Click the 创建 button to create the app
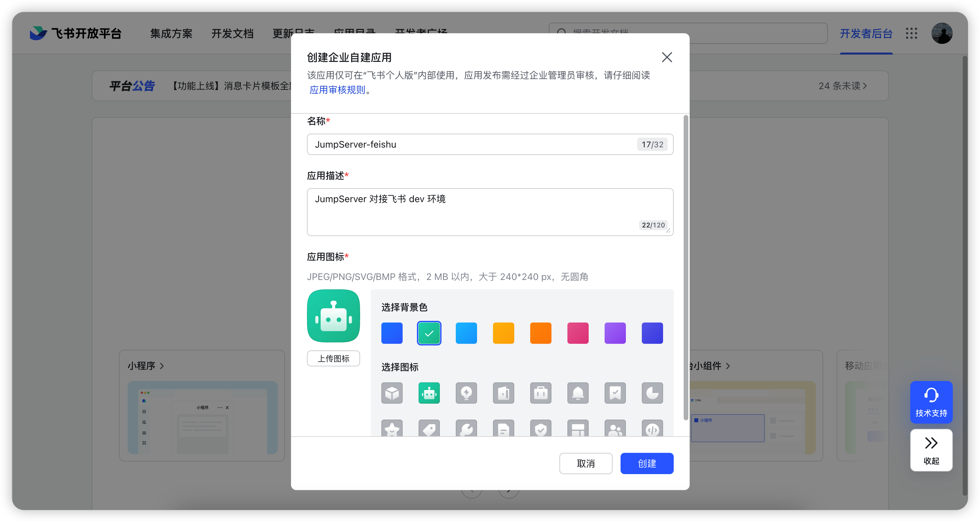This screenshot has height=522, width=980. [647, 463]
